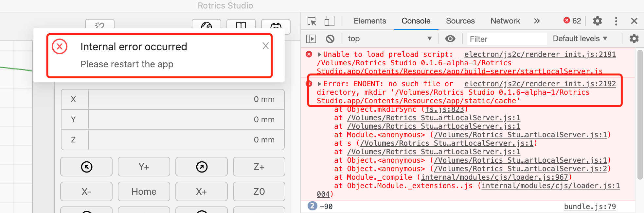The width and height of the screenshot is (644, 213).
Task: Click the Z0 button
Action: pos(259,191)
